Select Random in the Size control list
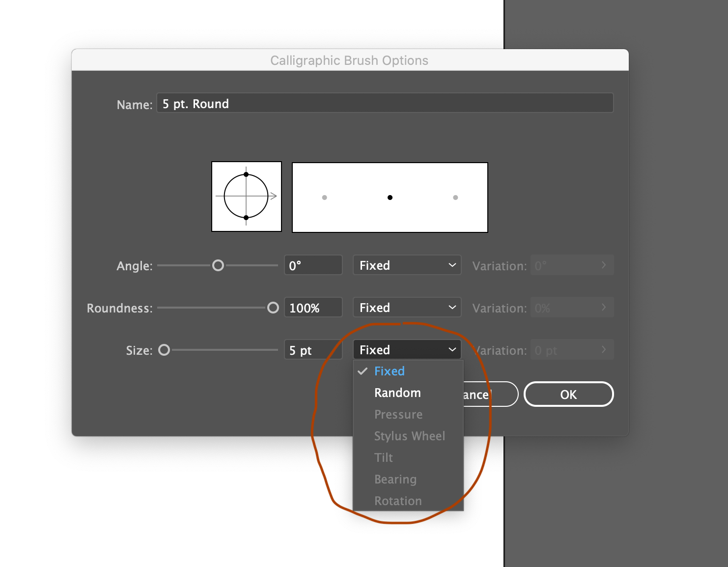This screenshot has width=728, height=567. click(397, 393)
